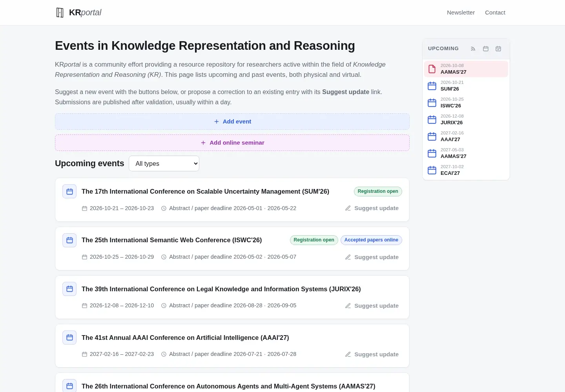Select the JURIX'26 entry dated 2026-12-08 in sidebar
565x392 pixels.
pyautogui.click(x=466, y=120)
